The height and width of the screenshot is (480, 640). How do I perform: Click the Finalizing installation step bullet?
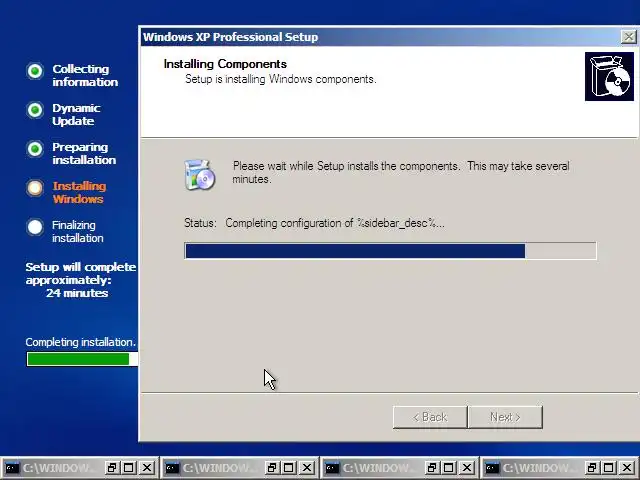click(x=35, y=227)
